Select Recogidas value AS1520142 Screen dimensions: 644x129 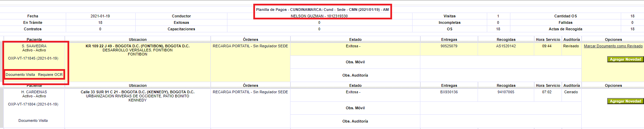point(506,46)
